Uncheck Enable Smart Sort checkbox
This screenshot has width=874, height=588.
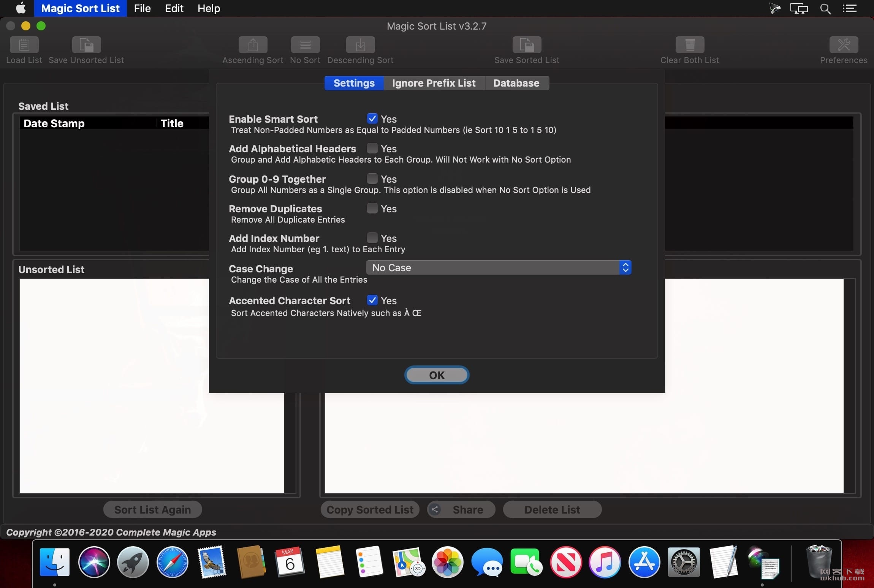pos(372,119)
